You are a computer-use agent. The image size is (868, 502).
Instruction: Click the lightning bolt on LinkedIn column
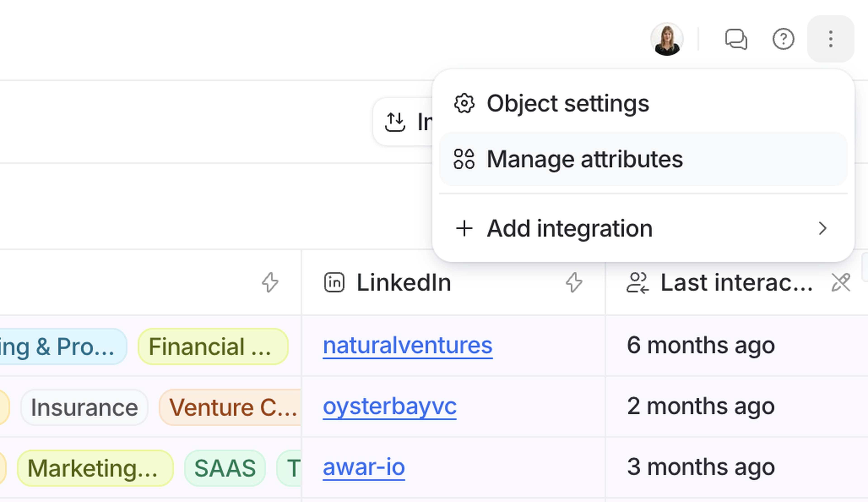[574, 283]
